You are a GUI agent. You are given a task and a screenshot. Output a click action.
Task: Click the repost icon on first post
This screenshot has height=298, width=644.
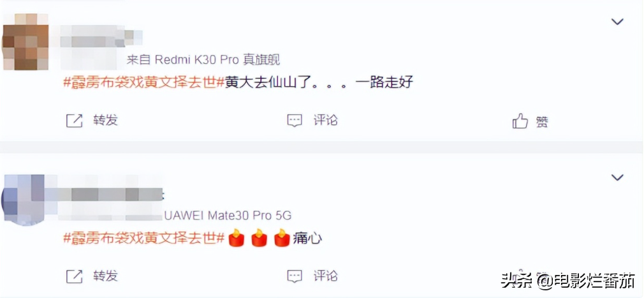pos(75,121)
